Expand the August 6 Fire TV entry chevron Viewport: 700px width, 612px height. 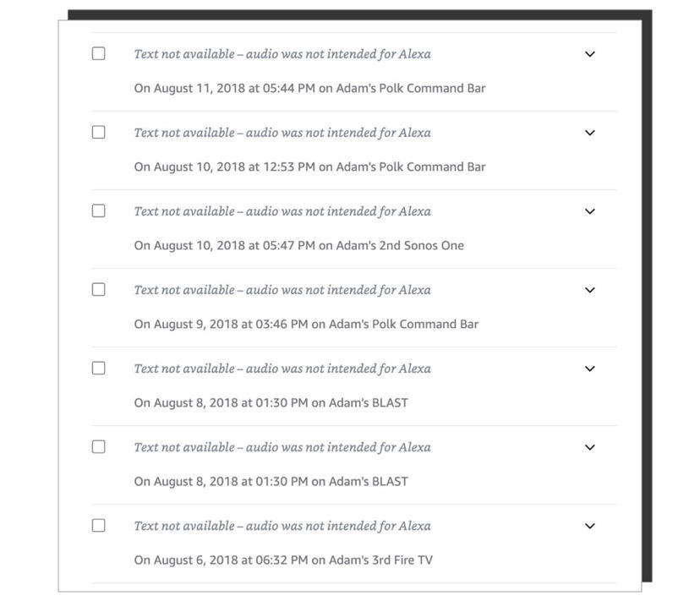(590, 526)
